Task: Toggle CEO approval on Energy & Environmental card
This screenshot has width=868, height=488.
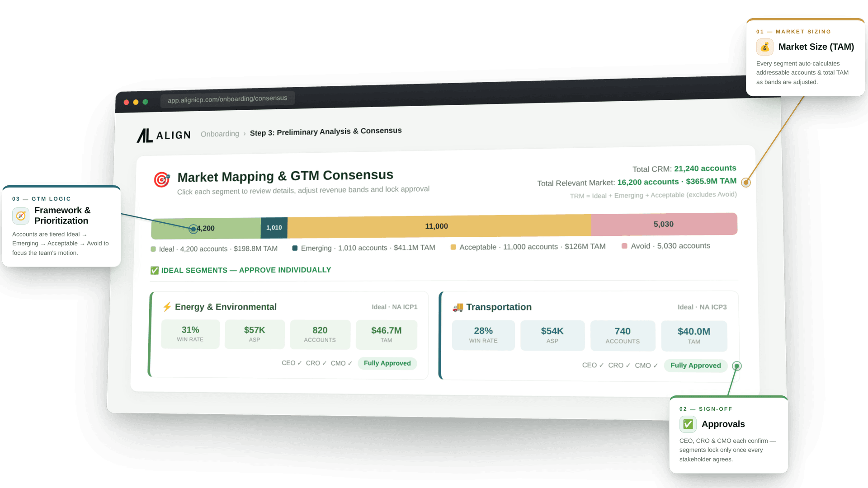Action: [x=292, y=363]
